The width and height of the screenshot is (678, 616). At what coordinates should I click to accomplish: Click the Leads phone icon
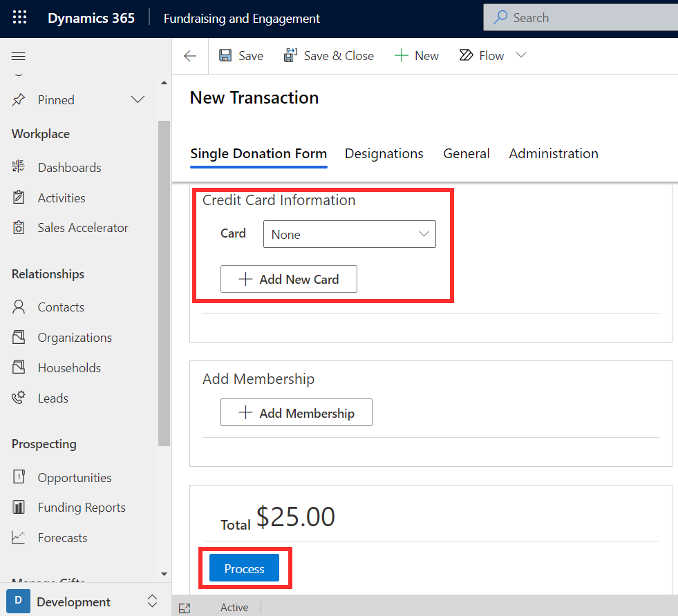(18, 397)
